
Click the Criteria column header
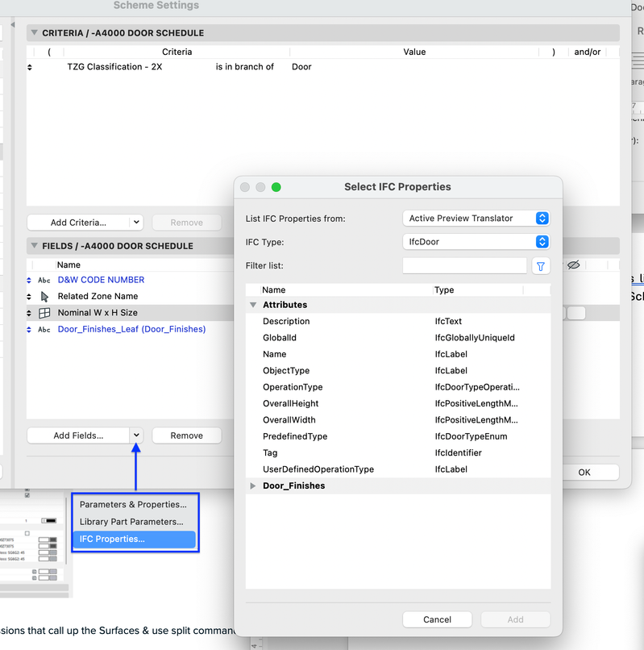177,52
